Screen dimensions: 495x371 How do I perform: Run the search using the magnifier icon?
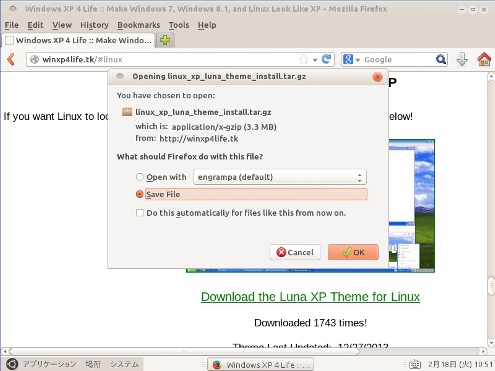pyautogui.click(x=441, y=59)
